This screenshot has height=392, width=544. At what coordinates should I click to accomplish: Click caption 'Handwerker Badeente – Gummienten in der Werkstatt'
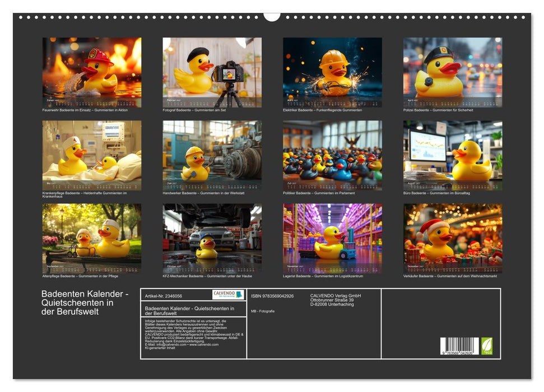(x=203, y=193)
